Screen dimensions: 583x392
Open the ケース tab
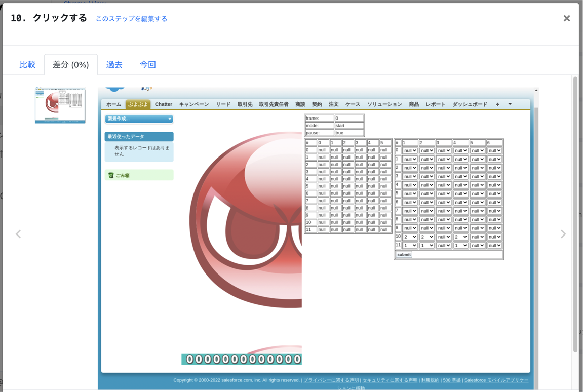[353, 104]
